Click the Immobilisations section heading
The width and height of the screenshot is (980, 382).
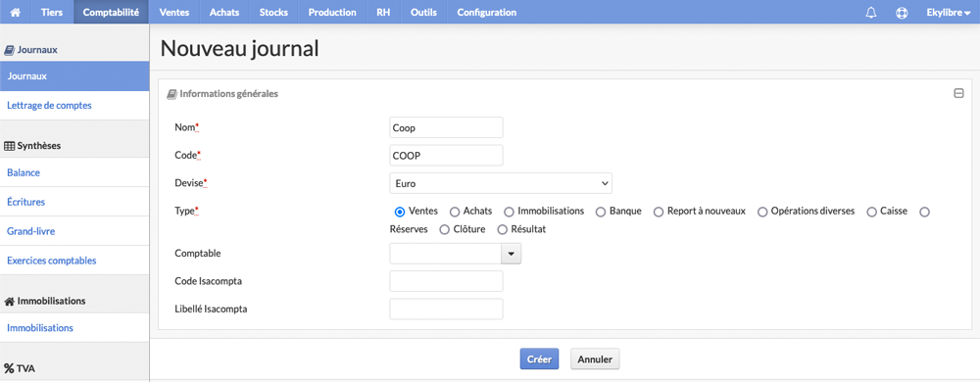tap(45, 301)
